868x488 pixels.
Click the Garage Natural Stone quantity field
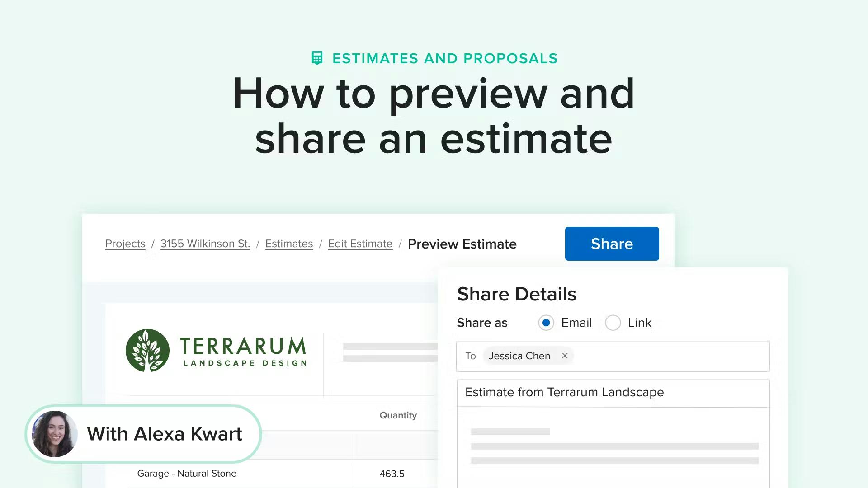click(392, 473)
